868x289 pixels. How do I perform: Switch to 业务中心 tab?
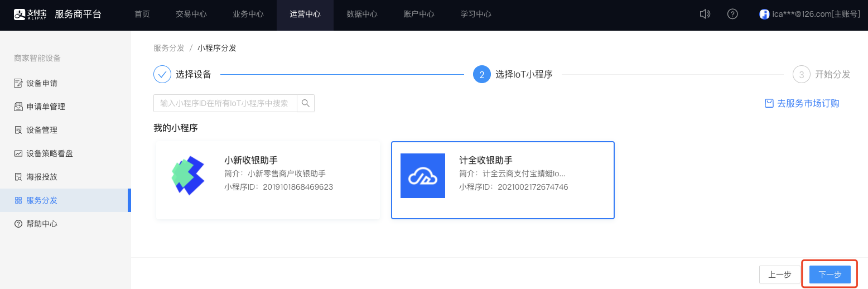click(248, 14)
